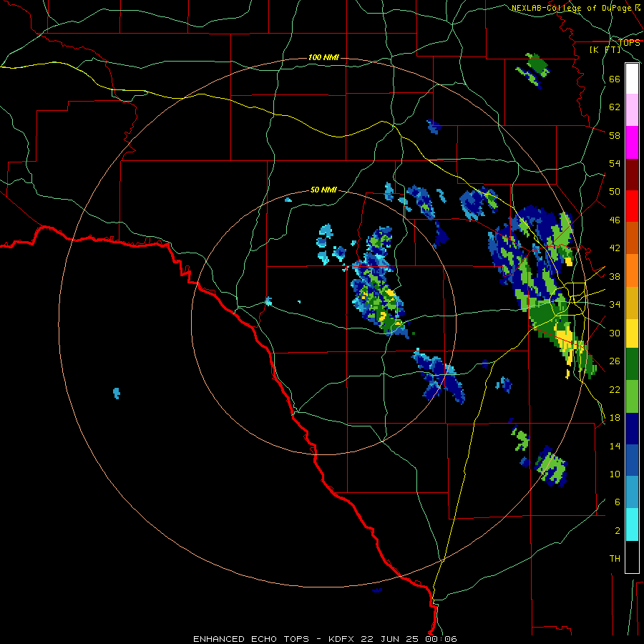Click the 66 legend value label
Image resolution: width=644 pixels, height=644 pixels.
pos(615,79)
